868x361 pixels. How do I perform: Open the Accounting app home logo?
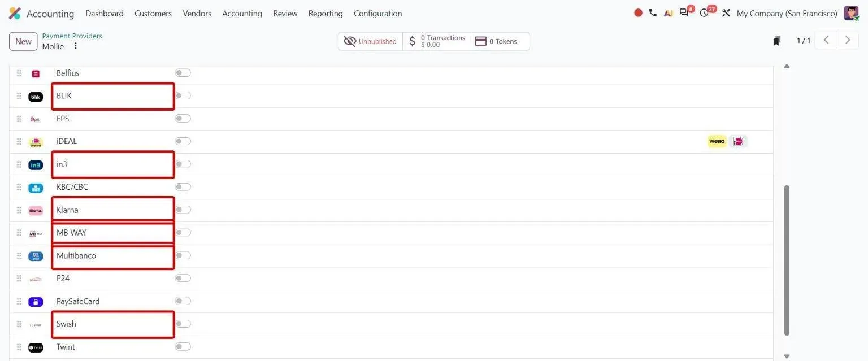point(15,13)
